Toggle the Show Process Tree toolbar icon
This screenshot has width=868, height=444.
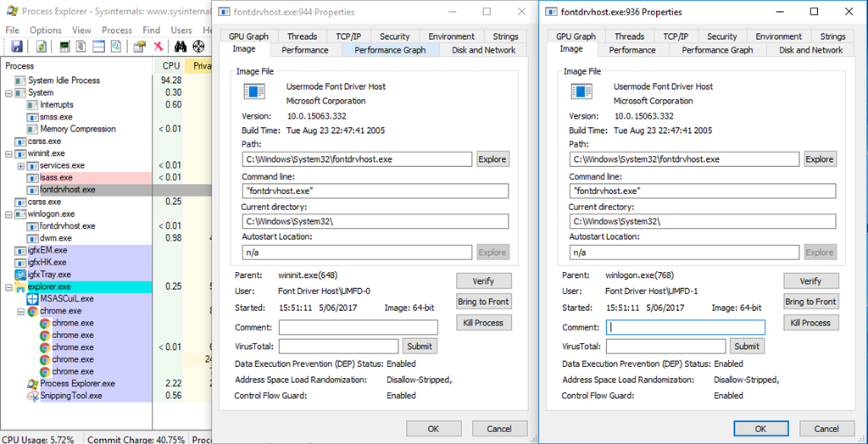pos(81,47)
